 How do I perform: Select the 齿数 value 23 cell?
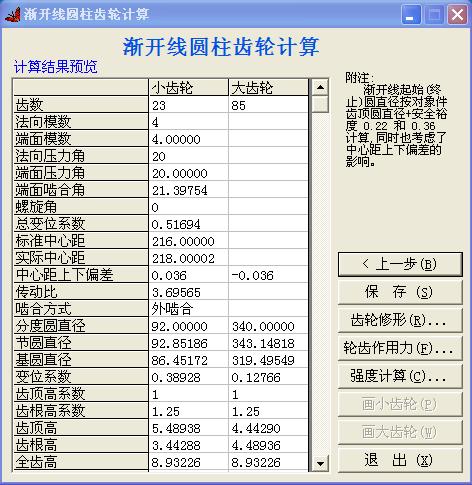click(x=188, y=105)
